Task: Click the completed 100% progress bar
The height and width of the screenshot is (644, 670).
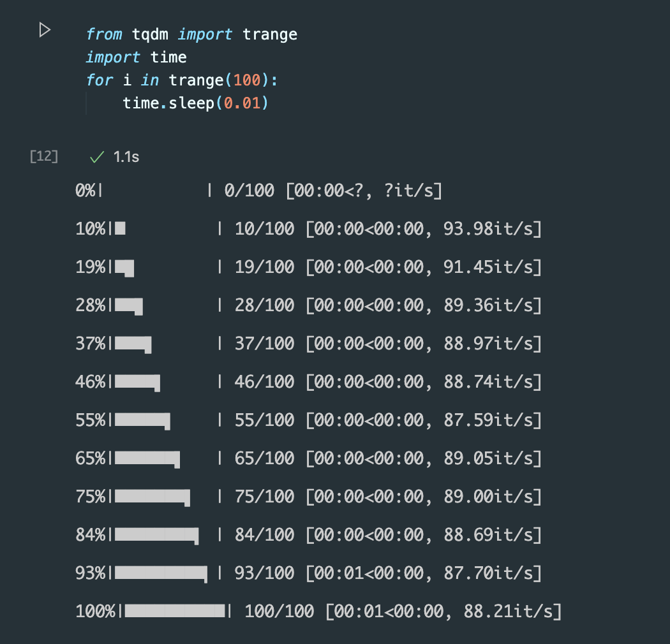Action: click(x=175, y=611)
